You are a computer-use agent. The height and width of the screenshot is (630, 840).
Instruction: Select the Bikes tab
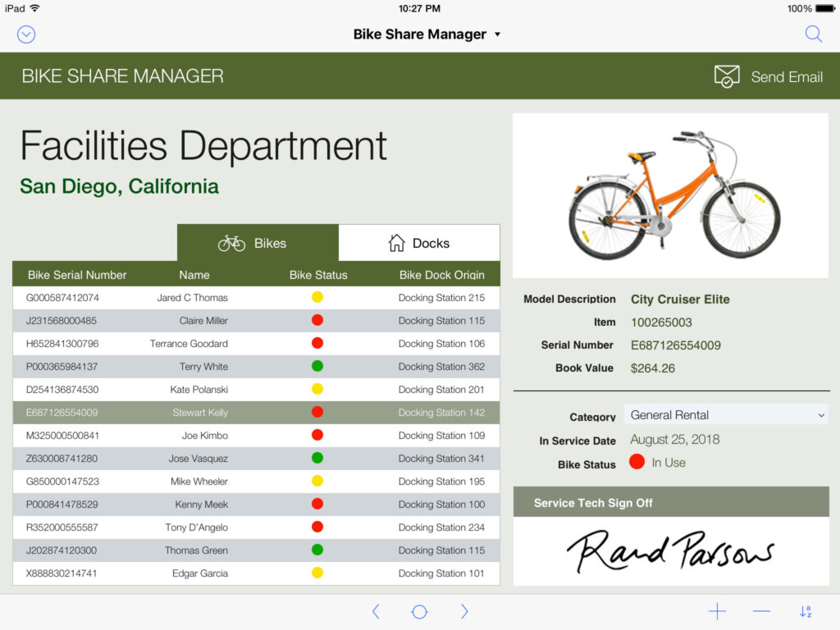coord(258,242)
